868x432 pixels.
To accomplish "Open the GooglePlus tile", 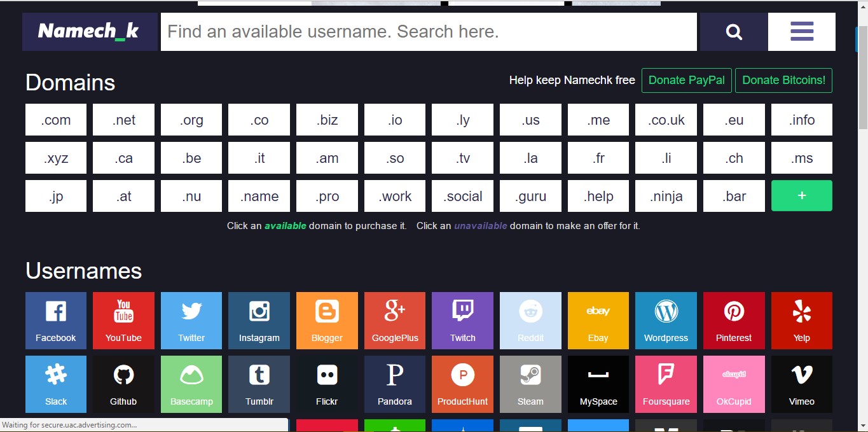I will click(x=395, y=321).
